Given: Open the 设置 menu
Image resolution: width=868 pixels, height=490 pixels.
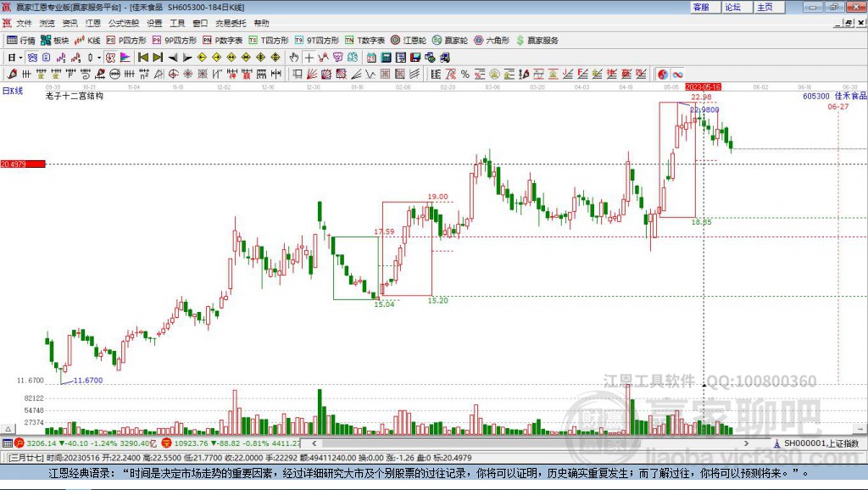Looking at the screenshot, I should click(x=154, y=23).
